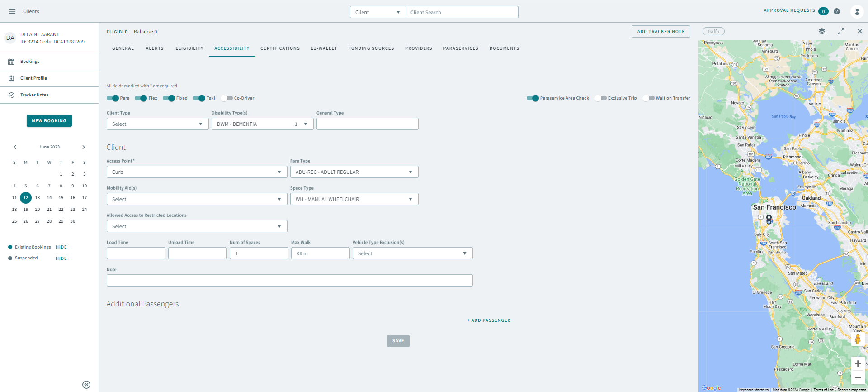This screenshot has height=392, width=868.
Task: Open the Fare Type dropdown
Action: [x=354, y=172]
